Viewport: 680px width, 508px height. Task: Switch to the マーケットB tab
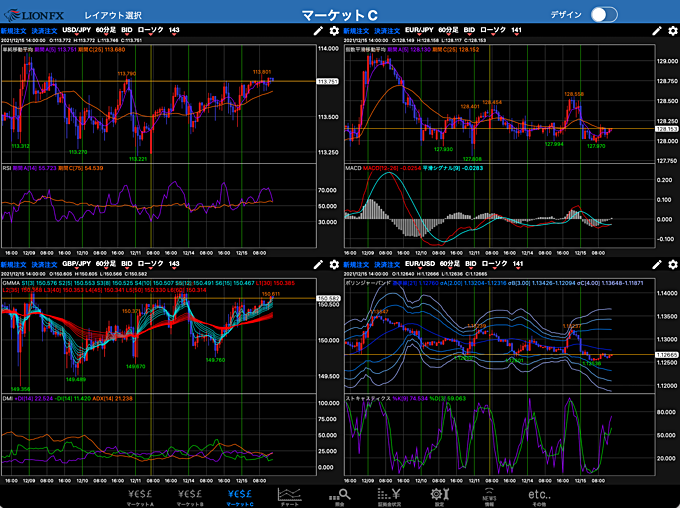pos(190,495)
